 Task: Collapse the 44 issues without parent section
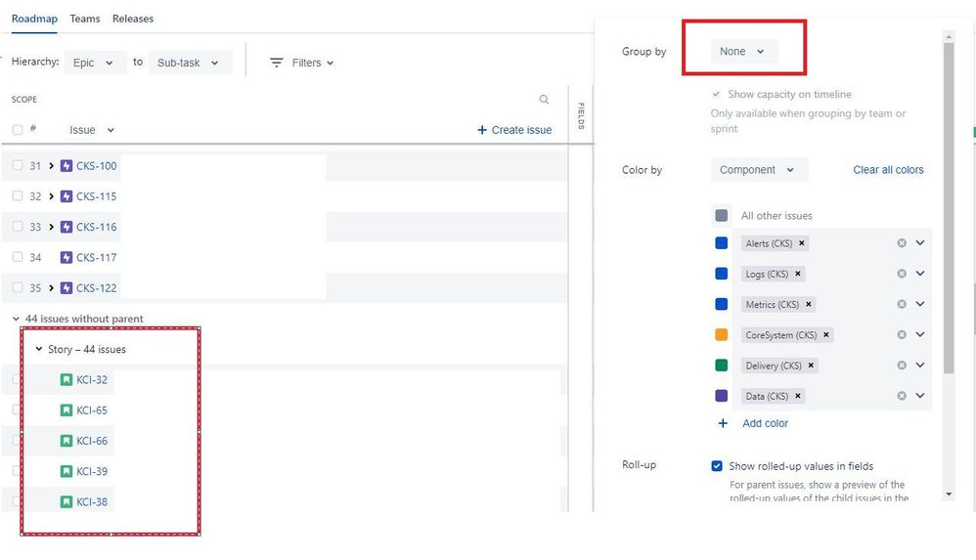[17, 319]
